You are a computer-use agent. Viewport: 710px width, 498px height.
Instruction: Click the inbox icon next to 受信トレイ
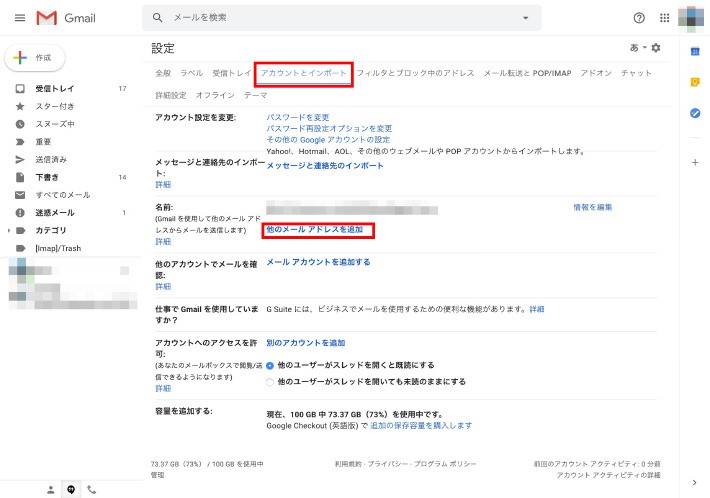pyautogui.click(x=20, y=88)
